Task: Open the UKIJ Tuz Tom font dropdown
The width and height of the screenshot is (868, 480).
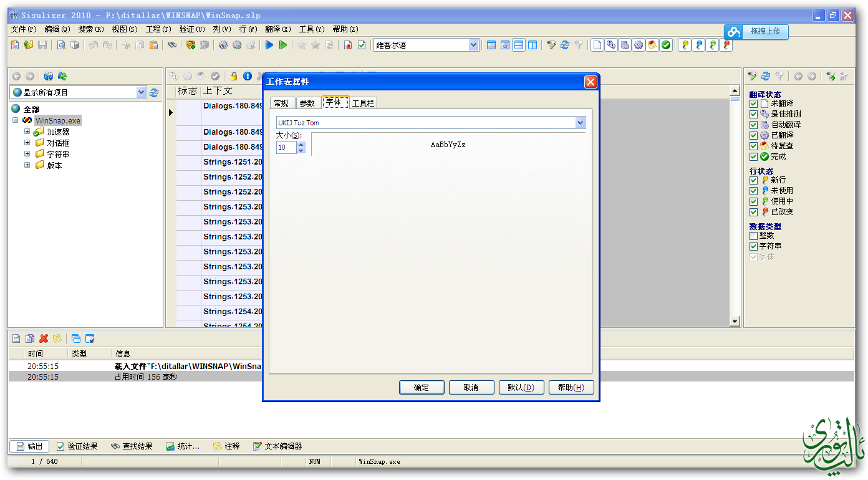Action: pyautogui.click(x=580, y=123)
